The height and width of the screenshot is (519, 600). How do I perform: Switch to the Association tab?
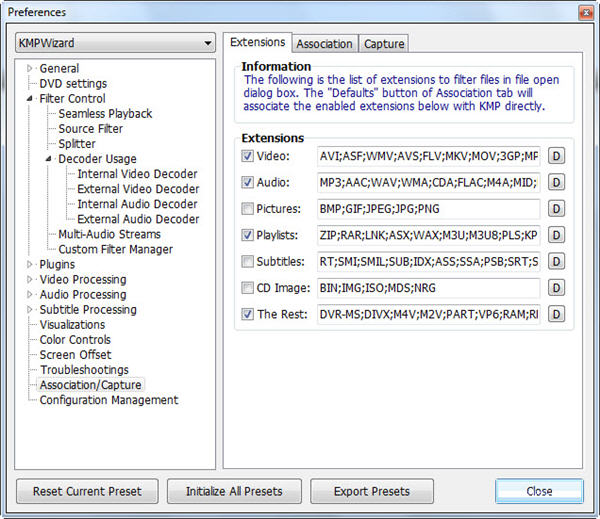(x=324, y=44)
